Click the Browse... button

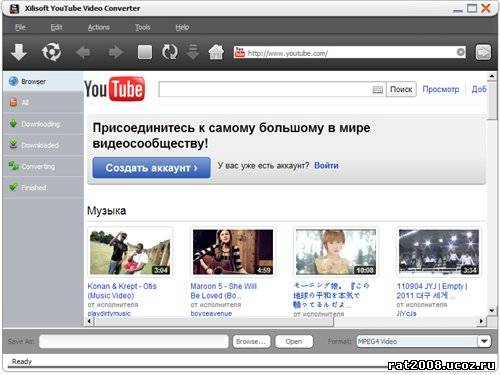pyautogui.click(x=251, y=341)
